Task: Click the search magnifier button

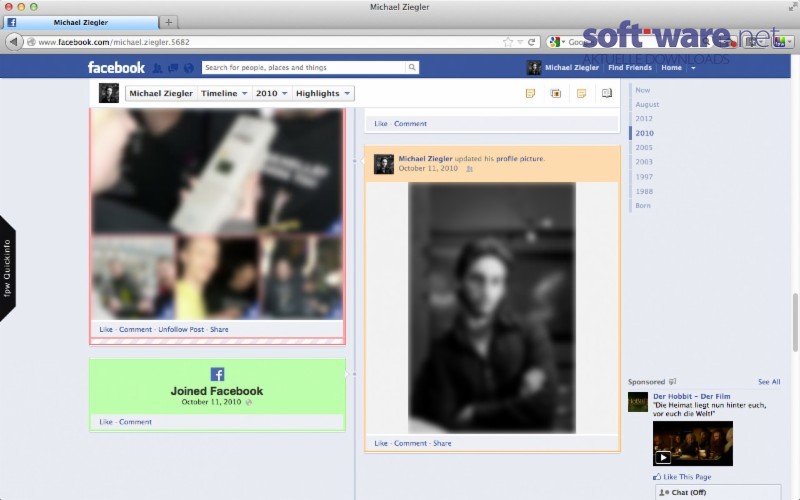Action: [x=412, y=67]
